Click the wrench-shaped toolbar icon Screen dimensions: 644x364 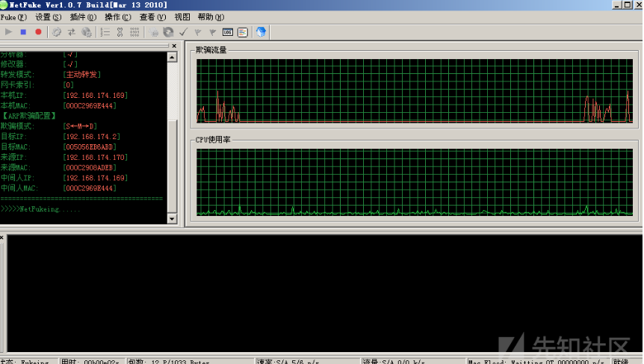tap(120, 32)
